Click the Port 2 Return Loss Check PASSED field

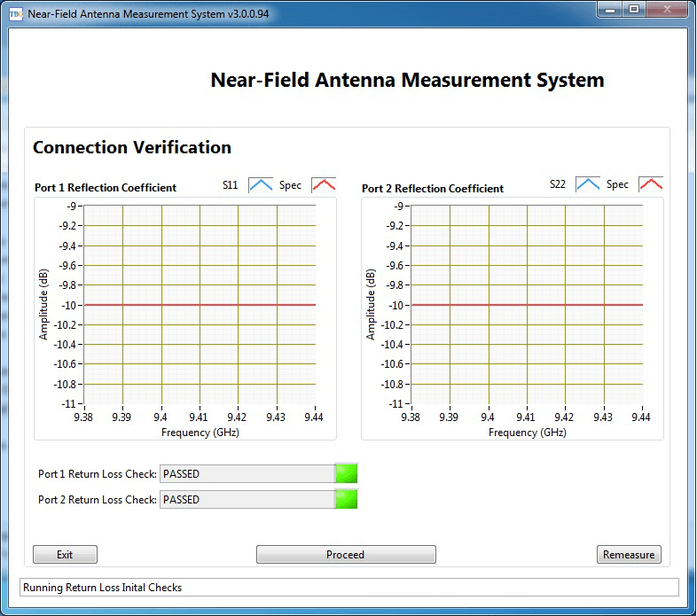(247, 500)
